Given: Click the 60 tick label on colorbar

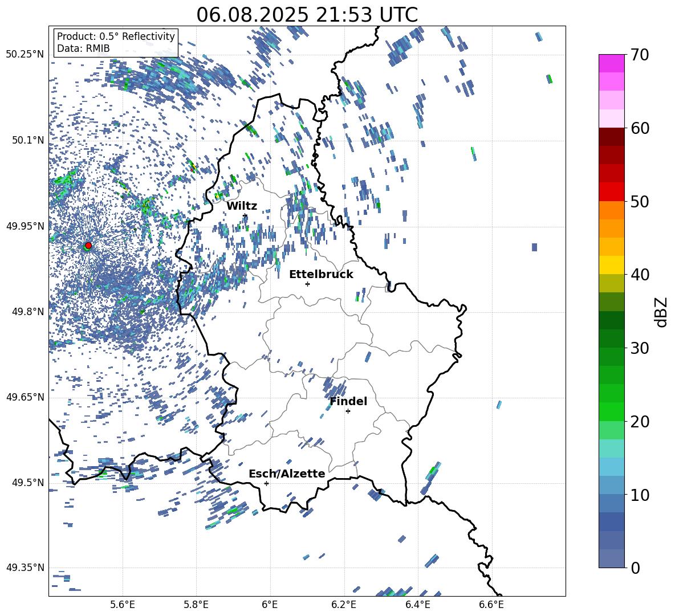Looking at the screenshot, I should click(x=640, y=128).
